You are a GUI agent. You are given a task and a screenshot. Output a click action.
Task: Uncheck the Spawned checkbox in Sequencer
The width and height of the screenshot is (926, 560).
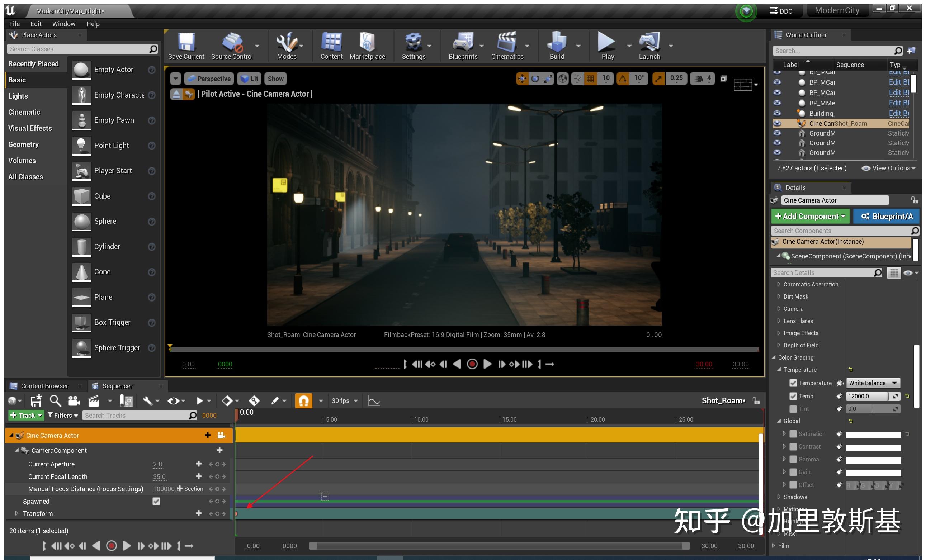pyautogui.click(x=156, y=501)
